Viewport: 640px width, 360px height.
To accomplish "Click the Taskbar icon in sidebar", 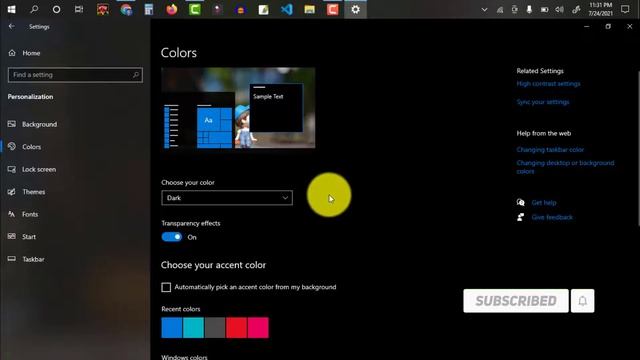I will (x=12, y=259).
